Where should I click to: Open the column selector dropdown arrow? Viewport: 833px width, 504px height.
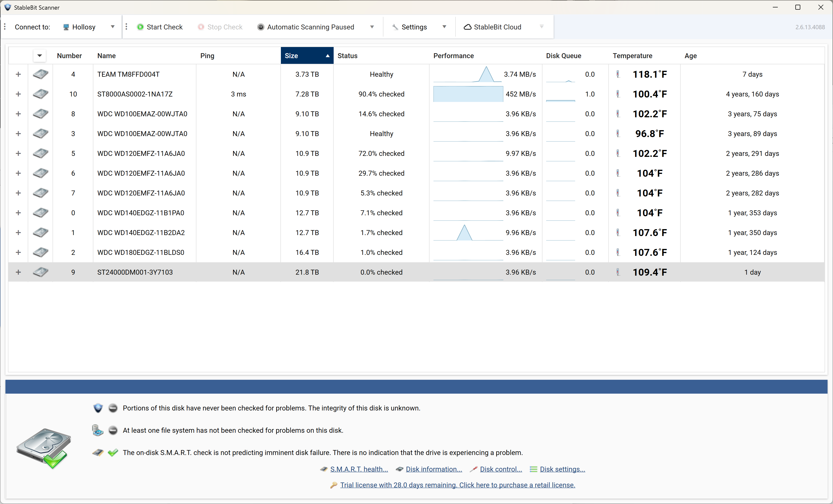(x=40, y=56)
